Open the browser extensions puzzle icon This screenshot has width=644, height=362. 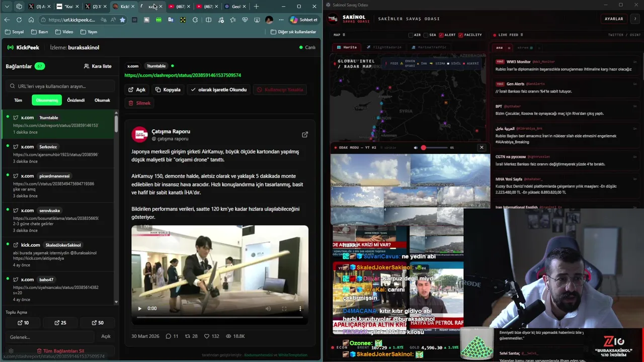[195, 20]
